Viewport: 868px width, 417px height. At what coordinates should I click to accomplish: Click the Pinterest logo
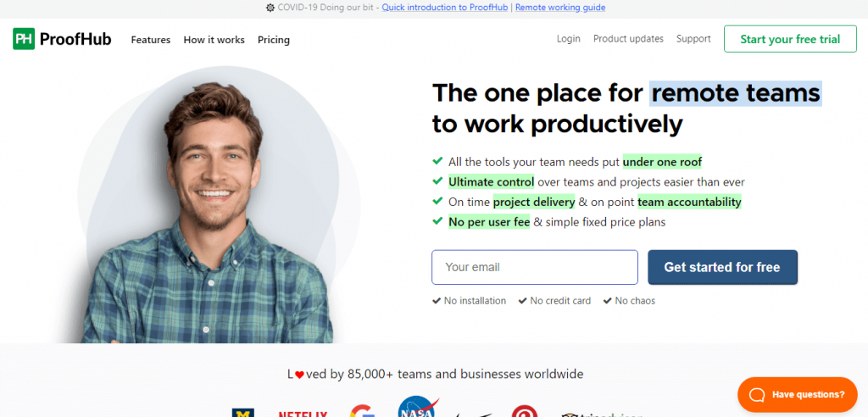[x=524, y=411]
